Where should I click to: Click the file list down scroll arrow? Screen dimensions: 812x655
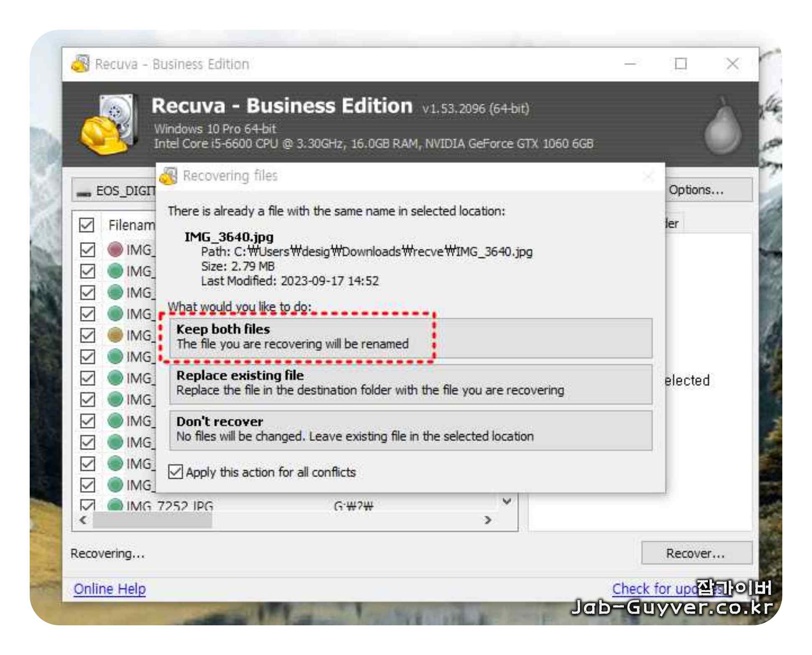pos(507,501)
